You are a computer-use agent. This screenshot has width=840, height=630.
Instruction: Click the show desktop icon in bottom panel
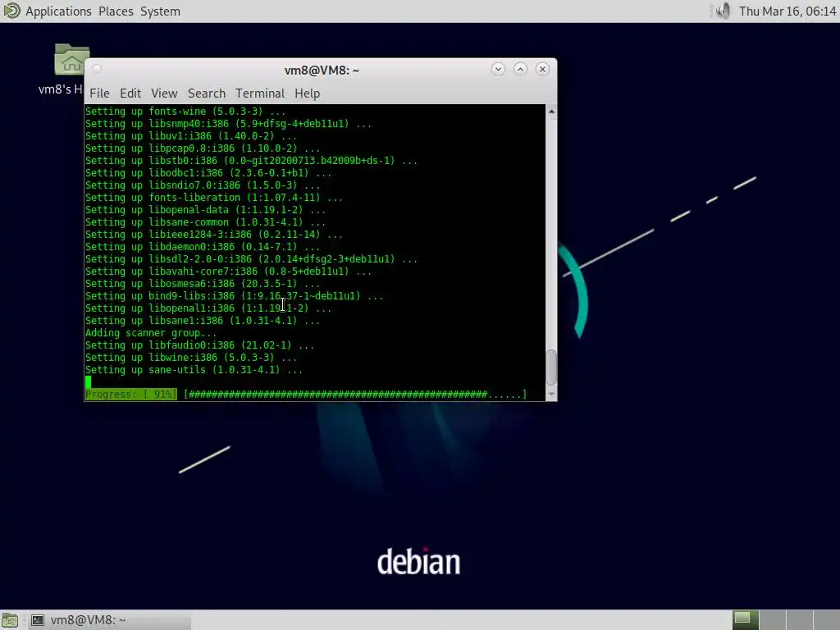point(10,620)
